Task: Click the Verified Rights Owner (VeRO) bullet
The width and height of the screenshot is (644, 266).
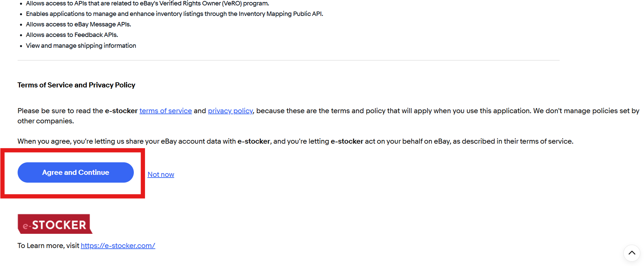Action: click(147, 3)
